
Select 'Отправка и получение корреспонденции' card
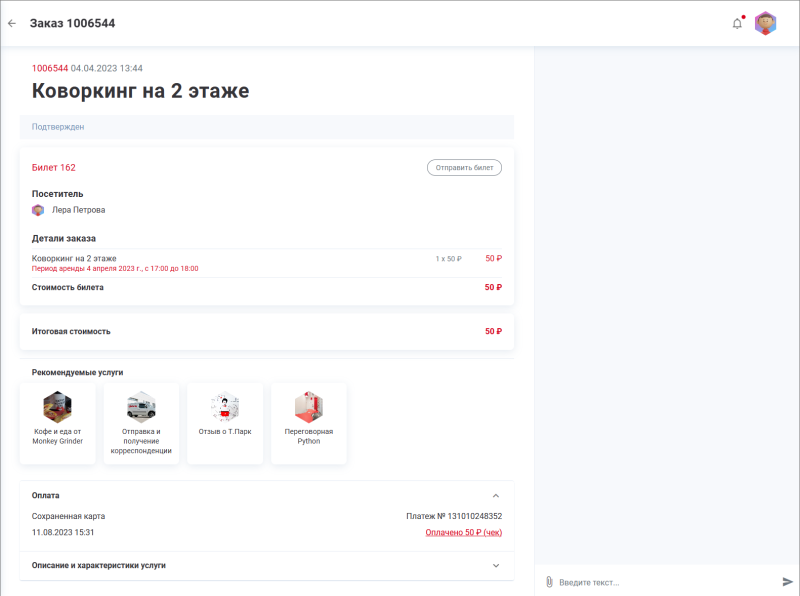click(x=141, y=422)
